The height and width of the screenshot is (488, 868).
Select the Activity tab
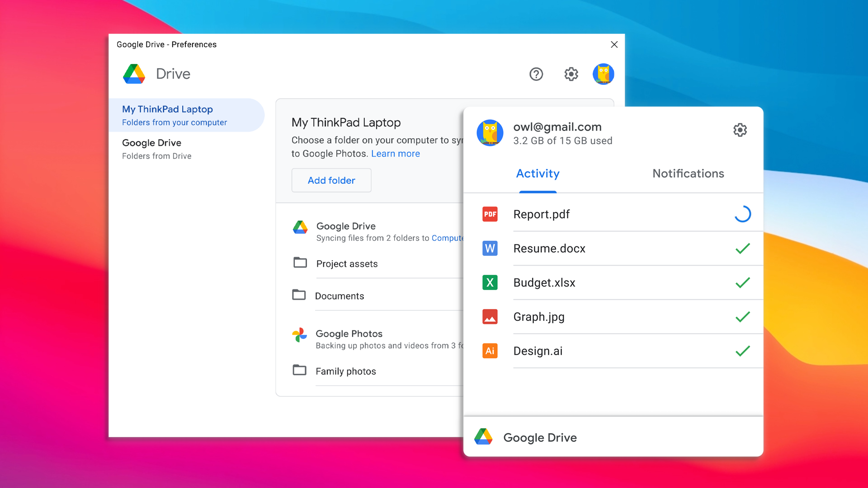click(x=538, y=174)
